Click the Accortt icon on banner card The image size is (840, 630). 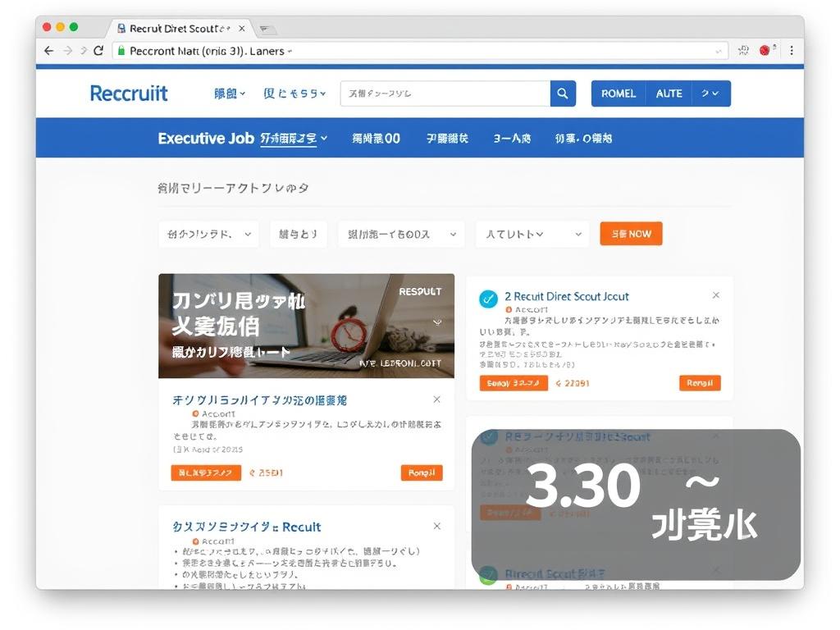(195, 413)
